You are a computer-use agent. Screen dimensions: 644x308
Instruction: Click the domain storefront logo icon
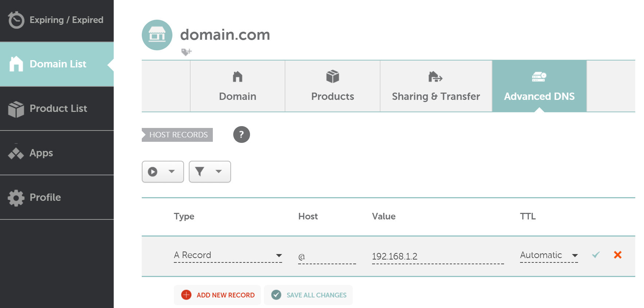click(x=157, y=35)
